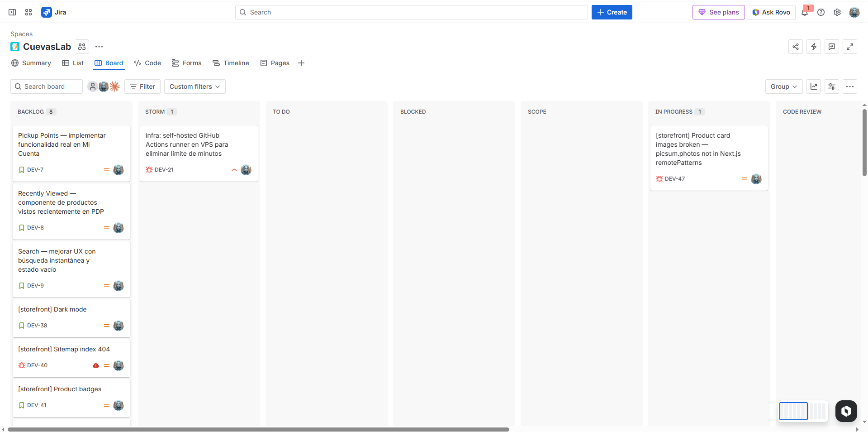The height and width of the screenshot is (432, 868).
Task: Click the Create button
Action: click(612, 12)
